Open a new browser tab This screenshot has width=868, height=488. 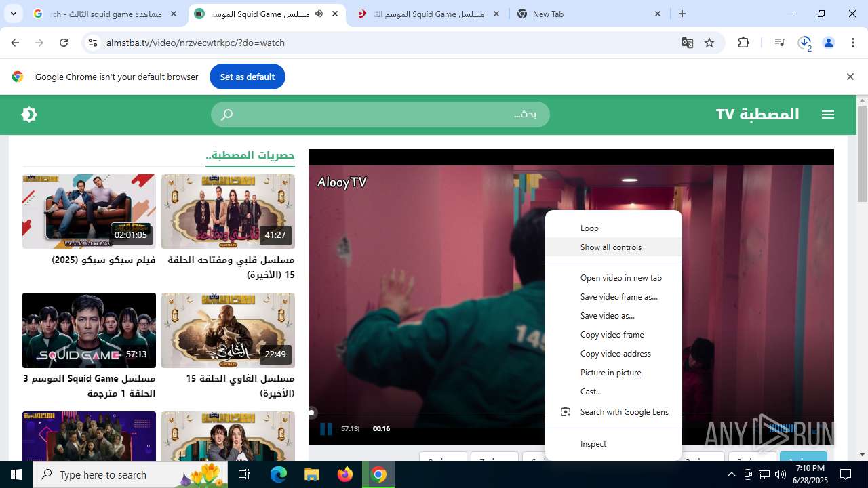(682, 14)
